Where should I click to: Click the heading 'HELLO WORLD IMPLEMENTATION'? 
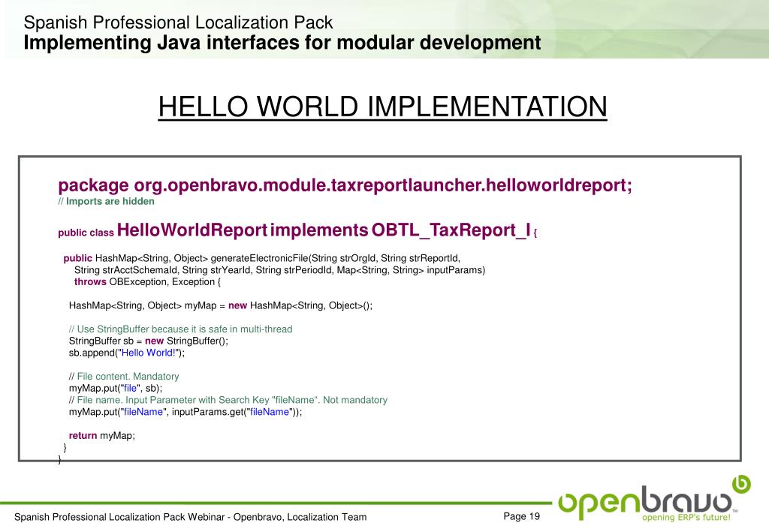point(382,107)
